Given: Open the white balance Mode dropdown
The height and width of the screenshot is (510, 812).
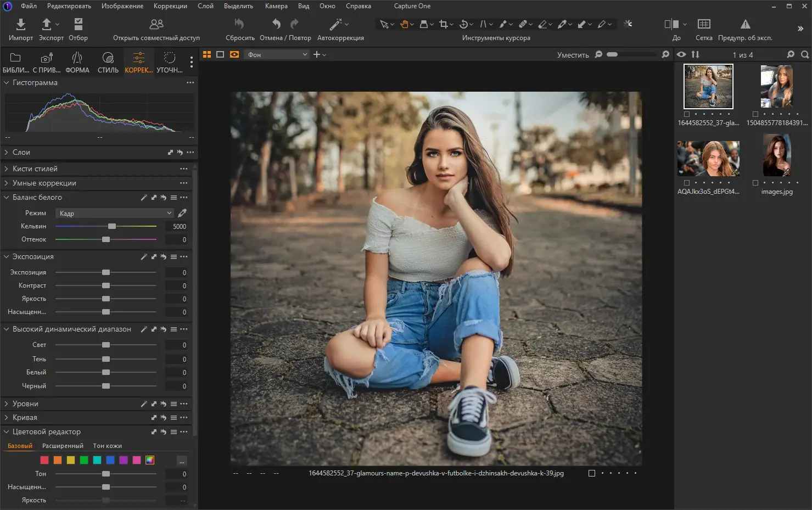Looking at the screenshot, I should [115, 213].
